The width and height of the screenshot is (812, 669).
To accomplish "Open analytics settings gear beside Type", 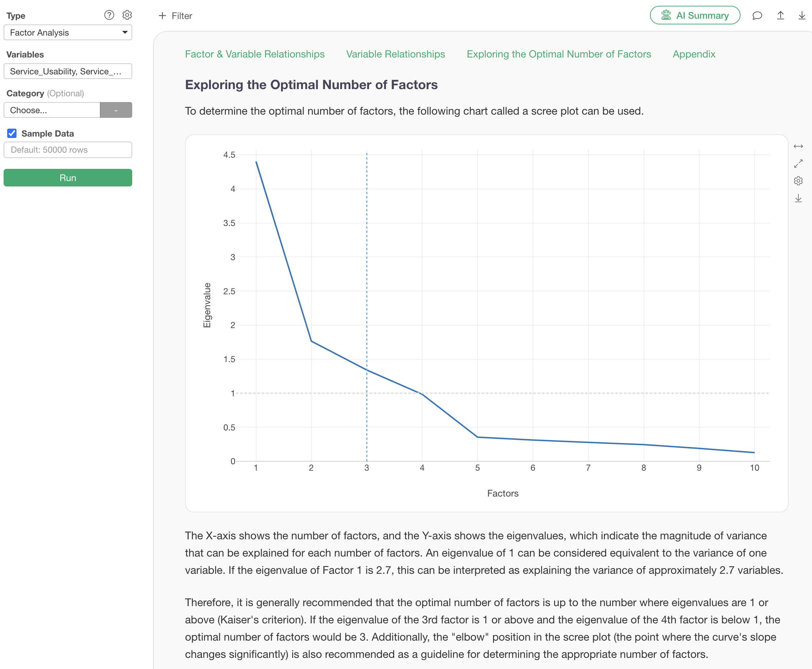I will click(127, 15).
